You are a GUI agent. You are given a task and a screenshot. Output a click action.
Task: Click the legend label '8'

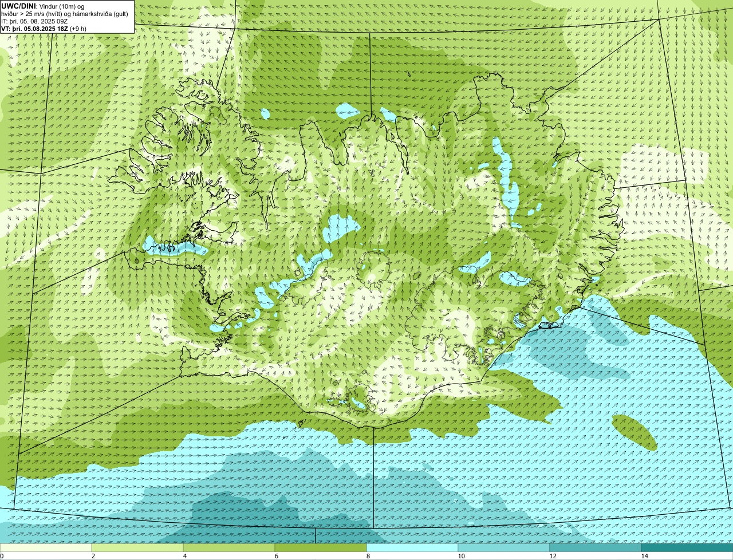(x=368, y=556)
